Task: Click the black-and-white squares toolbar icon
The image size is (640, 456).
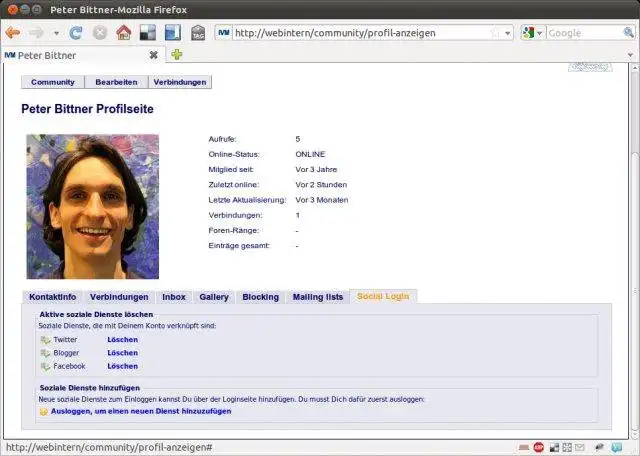Action: point(148,33)
